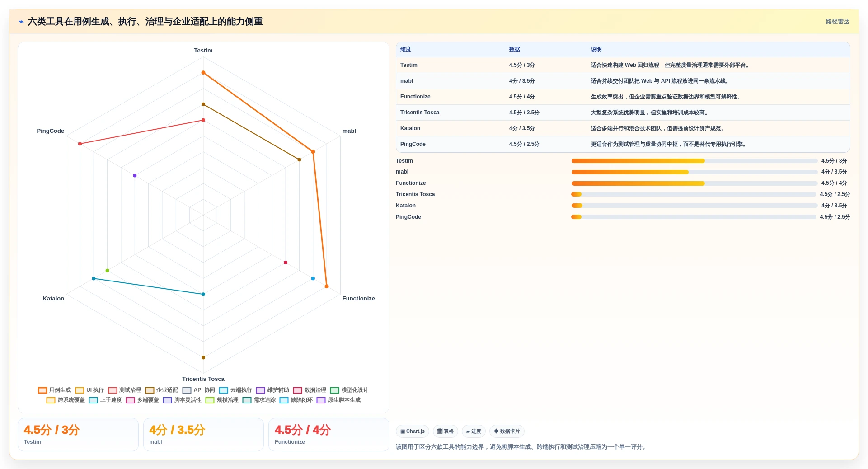Click the 多端覆盖 legend color box
Screen dimensions: 868x469
pyautogui.click(x=130, y=400)
